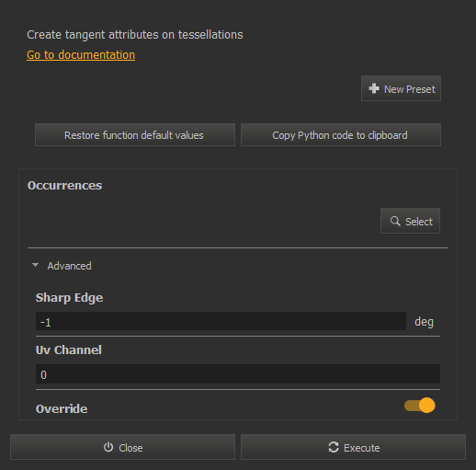
Task: Click the circular arrows icon on Execute
Action: coord(334,447)
